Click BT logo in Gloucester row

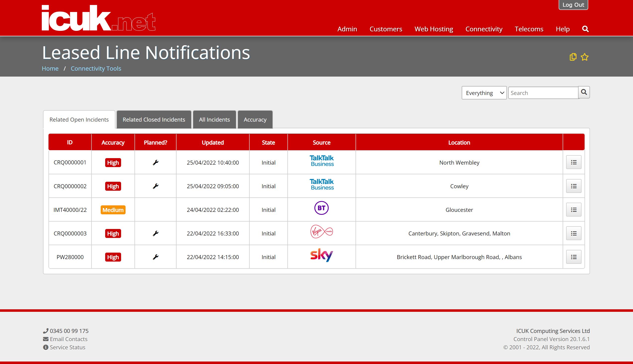[x=321, y=208]
